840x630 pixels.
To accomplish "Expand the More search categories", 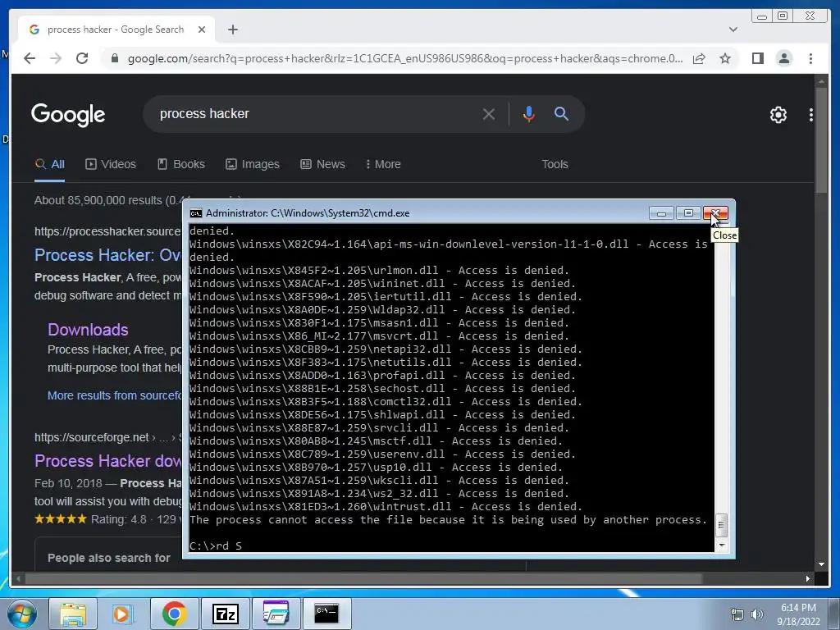I will (383, 164).
